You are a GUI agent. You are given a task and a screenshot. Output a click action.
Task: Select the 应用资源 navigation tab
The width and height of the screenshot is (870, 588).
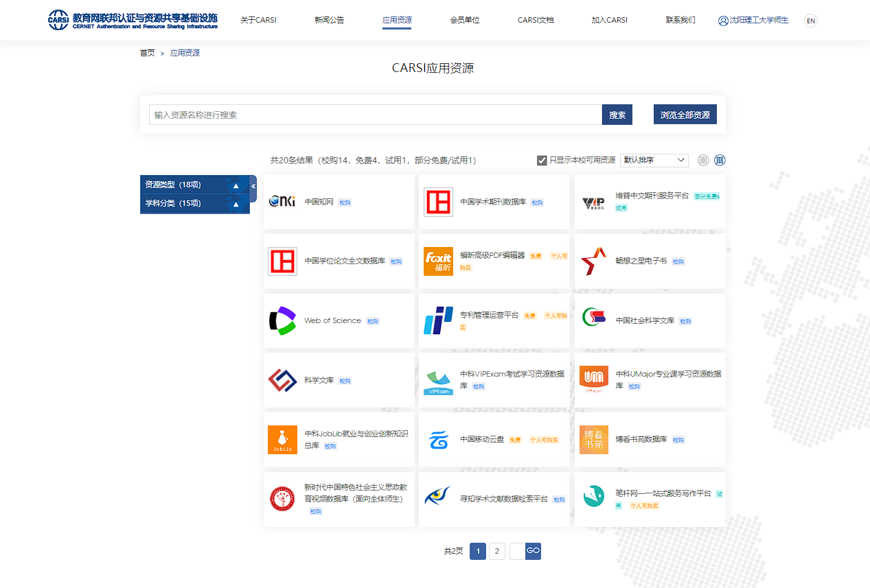[397, 20]
